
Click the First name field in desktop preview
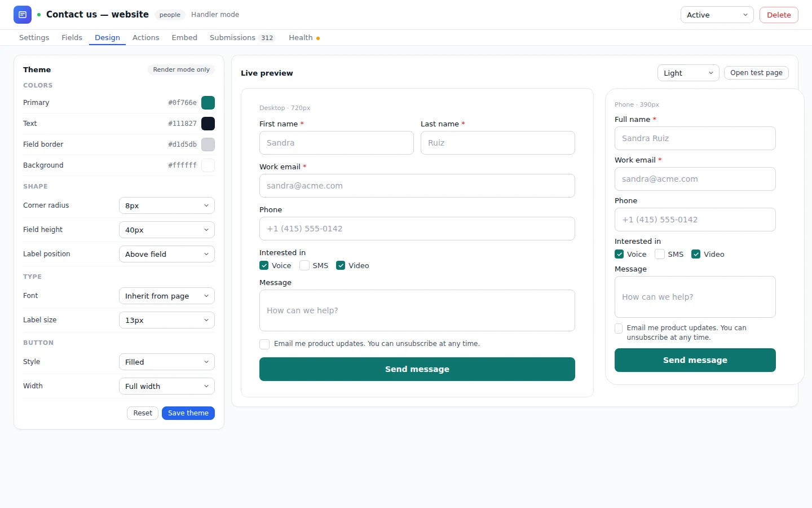point(337,143)
